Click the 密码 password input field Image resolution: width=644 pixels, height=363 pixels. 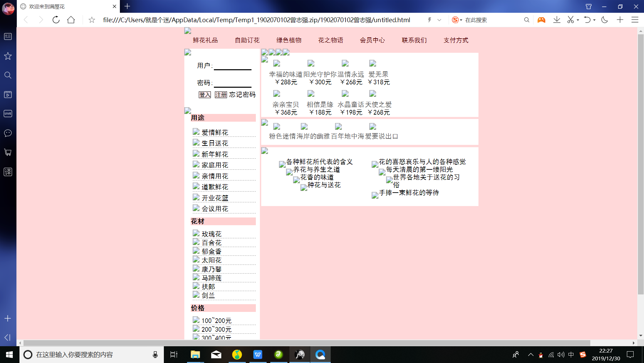(x=233, y=83)
